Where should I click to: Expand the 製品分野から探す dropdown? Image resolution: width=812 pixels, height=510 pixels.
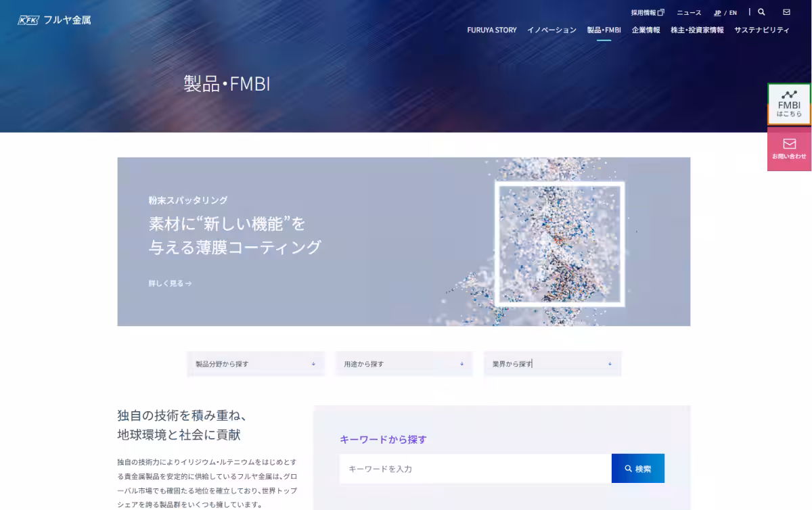[256, 364]
